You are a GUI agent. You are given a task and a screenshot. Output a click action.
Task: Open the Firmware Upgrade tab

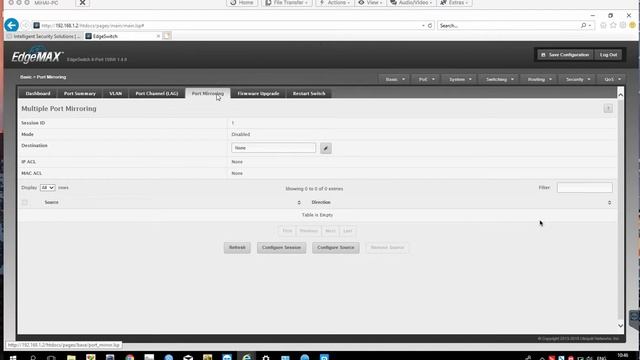pyautogui.click(x=258, y=93)
